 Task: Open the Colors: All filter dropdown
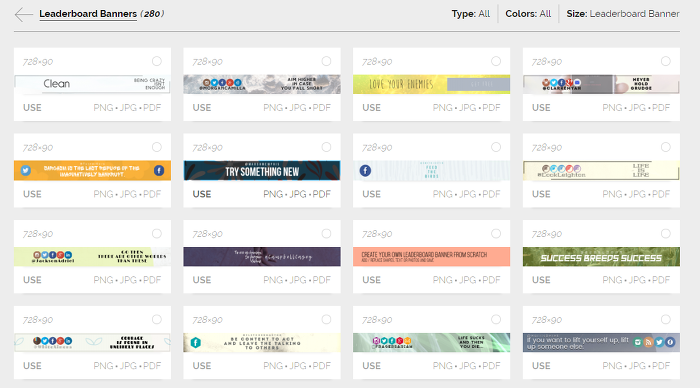point(528,14)
